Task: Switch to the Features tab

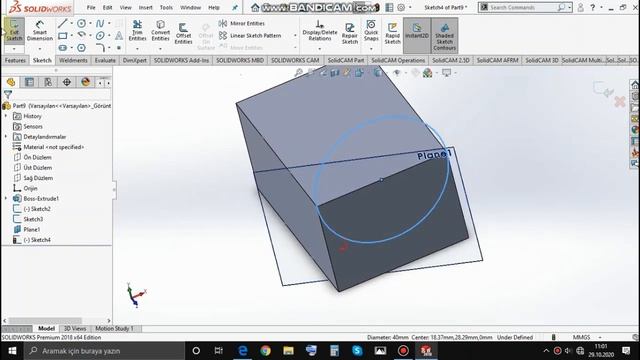Action: [15, 60]
